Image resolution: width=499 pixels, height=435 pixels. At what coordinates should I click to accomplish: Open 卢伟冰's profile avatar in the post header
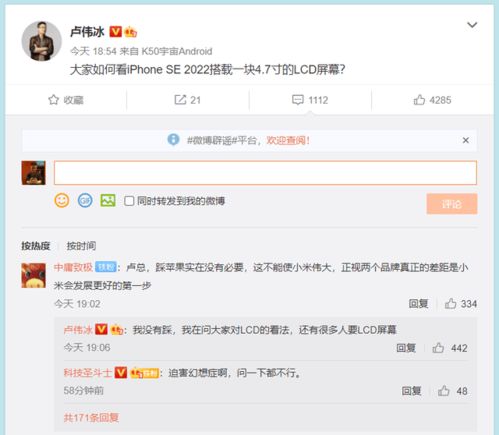[x=42, y=41]
